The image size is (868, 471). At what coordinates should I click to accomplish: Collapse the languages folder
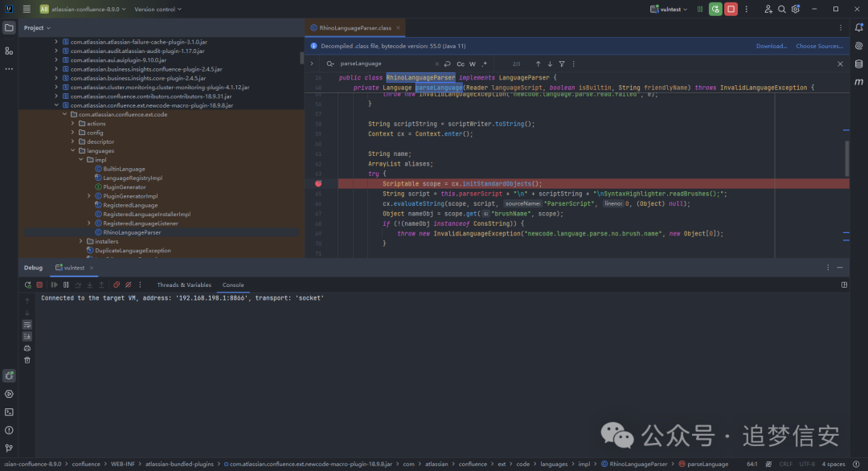(72, 150)
